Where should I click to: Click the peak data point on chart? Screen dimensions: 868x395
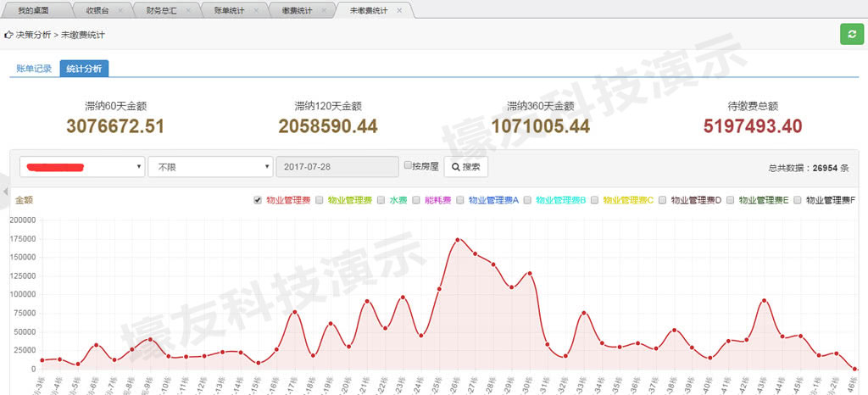point(458,240)
